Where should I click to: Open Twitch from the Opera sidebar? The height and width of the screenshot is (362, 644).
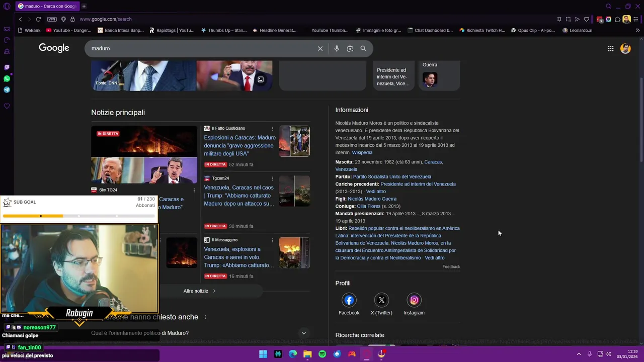pos(7,67)
